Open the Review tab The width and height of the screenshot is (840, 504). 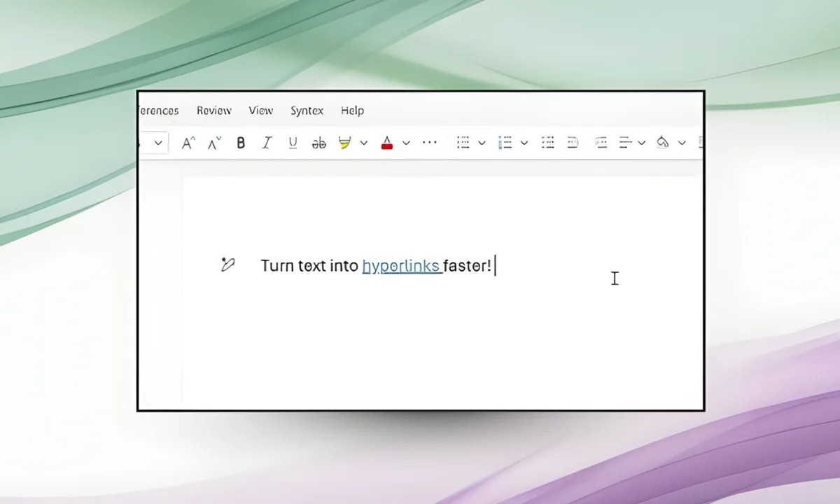click(x=213, y=111)
